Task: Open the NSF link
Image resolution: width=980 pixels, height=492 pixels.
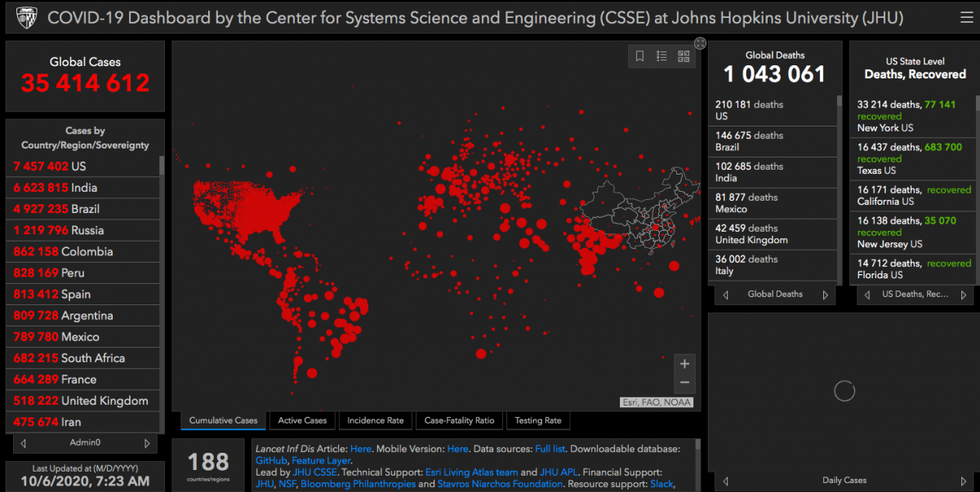Action: 288,484
